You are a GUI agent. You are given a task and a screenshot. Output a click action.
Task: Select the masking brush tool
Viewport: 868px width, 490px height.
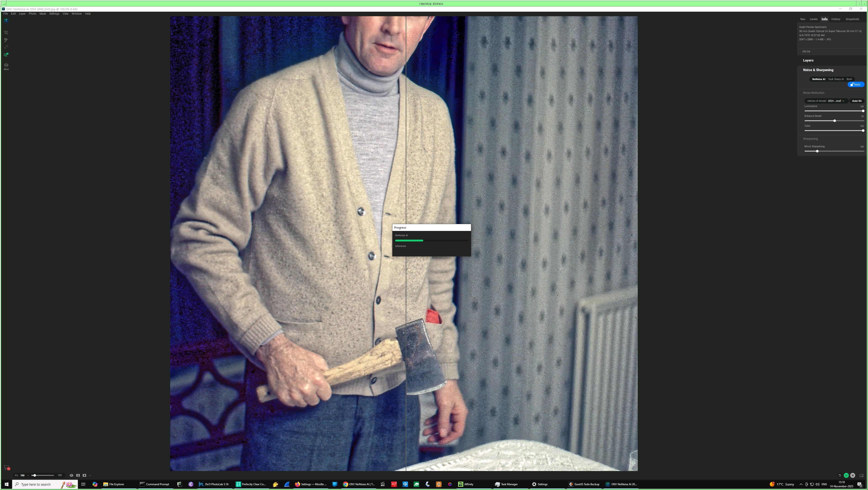6,40
